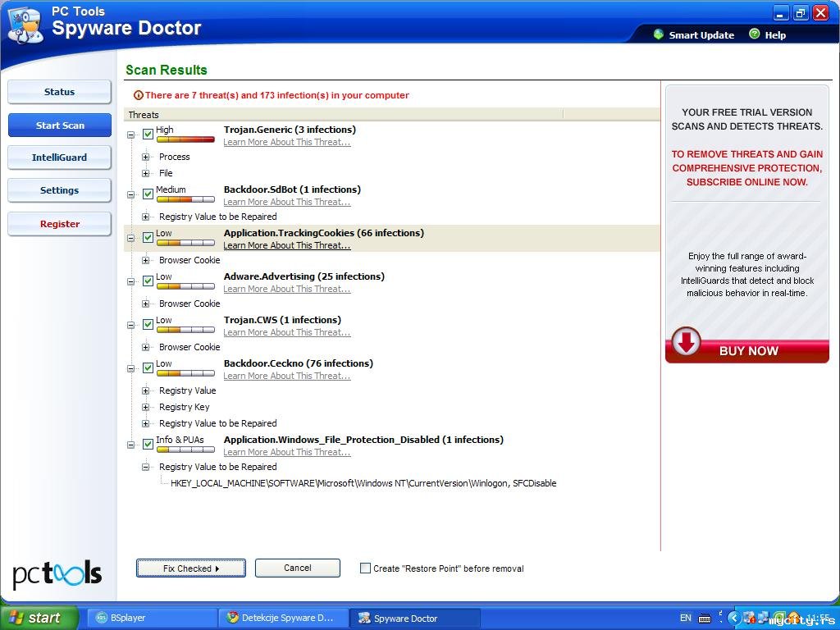Open Learn More link for Trojan.Generic

click(286, 143)
